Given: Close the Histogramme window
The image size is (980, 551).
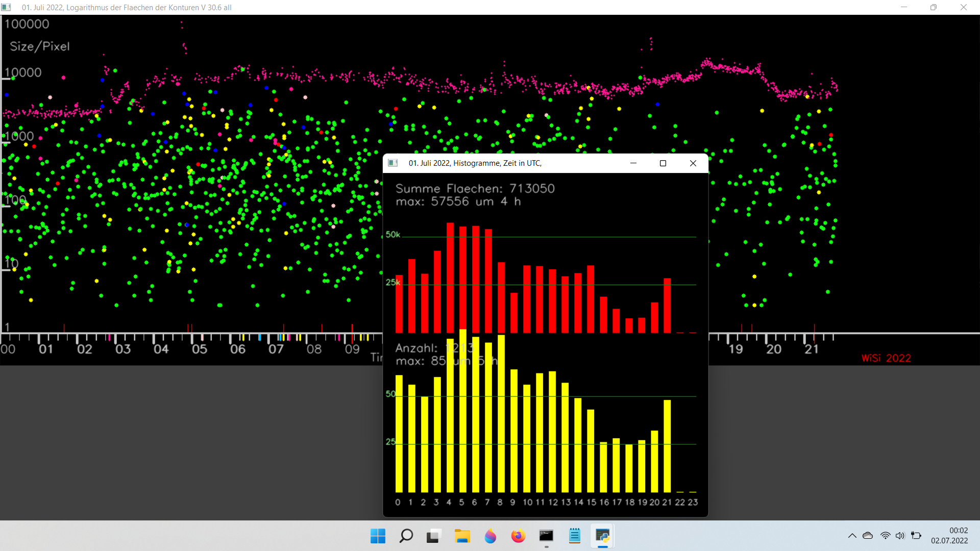Looking at the screenshot, I should (693, 163).
